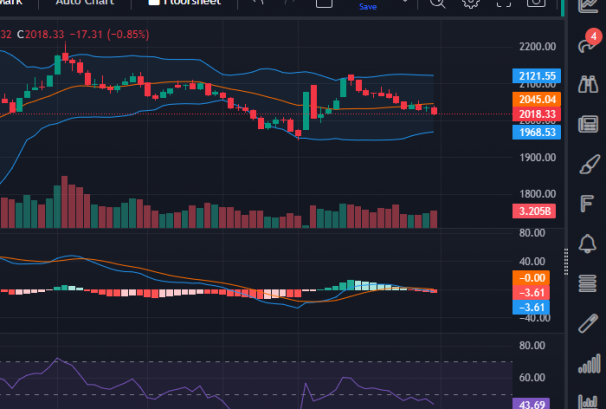Image resolution: width=606 pixels, height=409 pixels.
Task: Click the 1800.00 price axis label
Action: tap(538, 194)
